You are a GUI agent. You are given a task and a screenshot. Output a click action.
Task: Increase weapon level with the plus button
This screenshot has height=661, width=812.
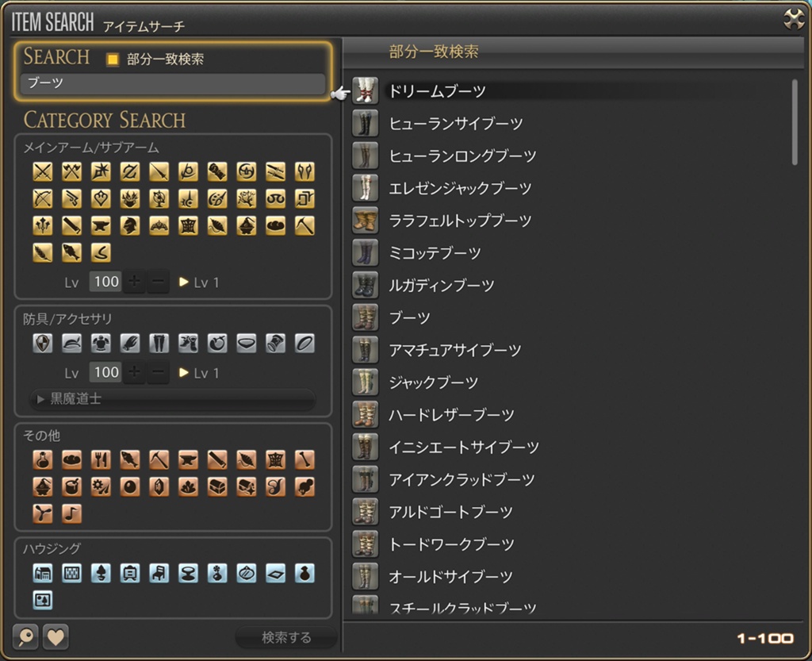click(x=134, y=282)
